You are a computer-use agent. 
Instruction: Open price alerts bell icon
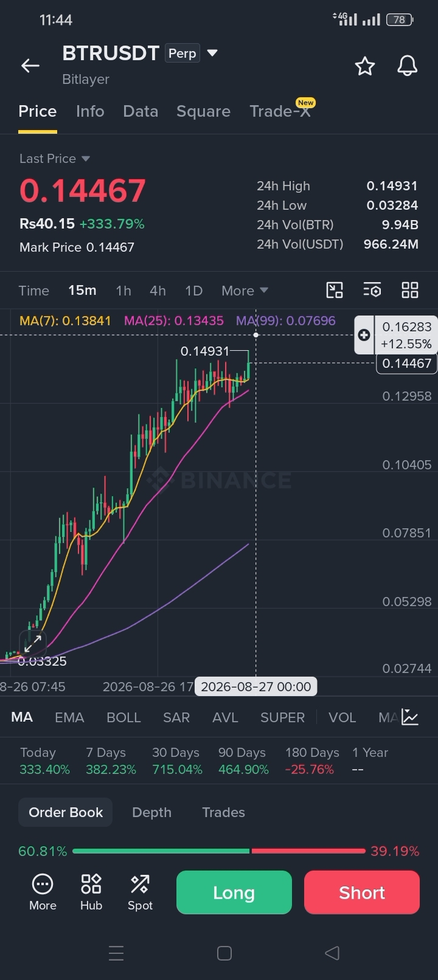coord(407,66)
